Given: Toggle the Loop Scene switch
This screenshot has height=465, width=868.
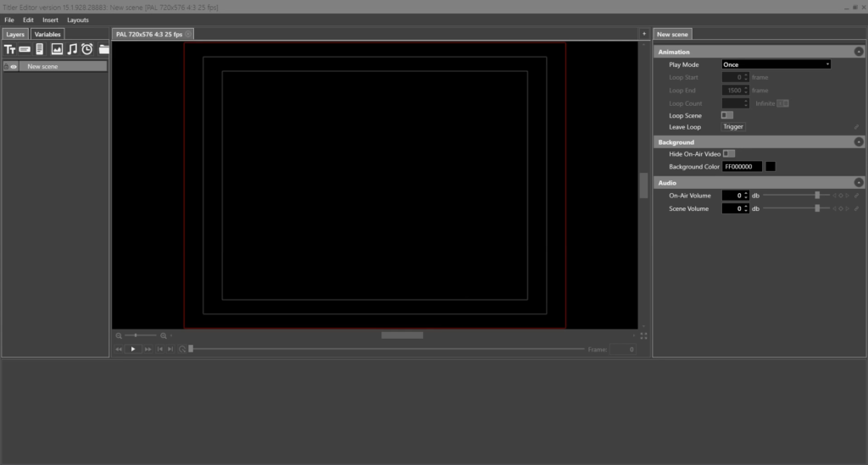Looking at the screenshot, I should [x=727, y=115].
